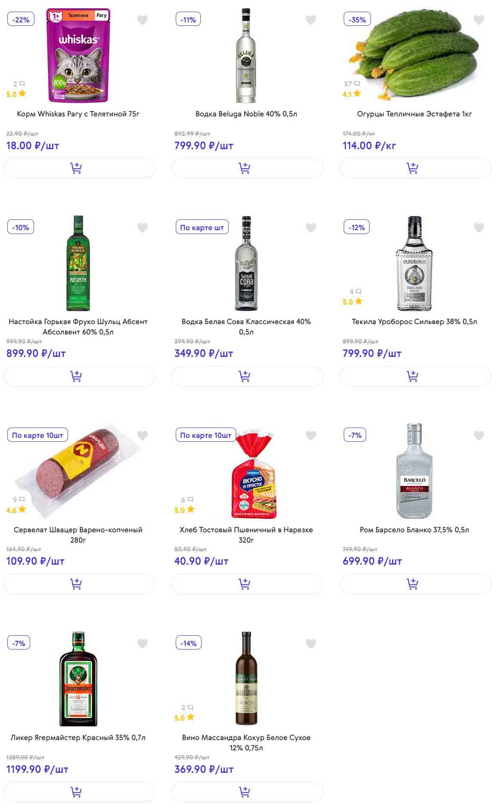Click the -35% discount badge on cucumbers
504x812 pixels.
click(x=357, y=20)
